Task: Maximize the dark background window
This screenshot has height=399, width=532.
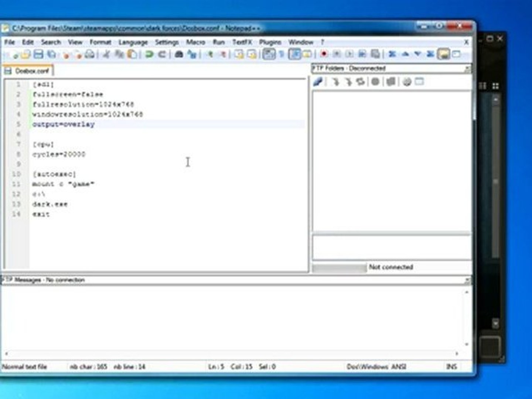Action: point(490,38)
